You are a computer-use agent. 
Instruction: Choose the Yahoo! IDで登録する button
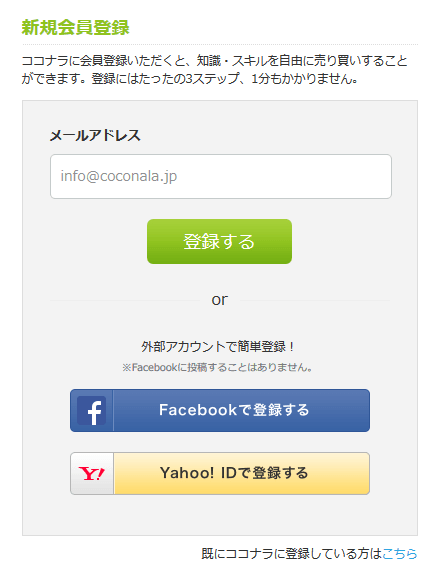coord(220,474)
